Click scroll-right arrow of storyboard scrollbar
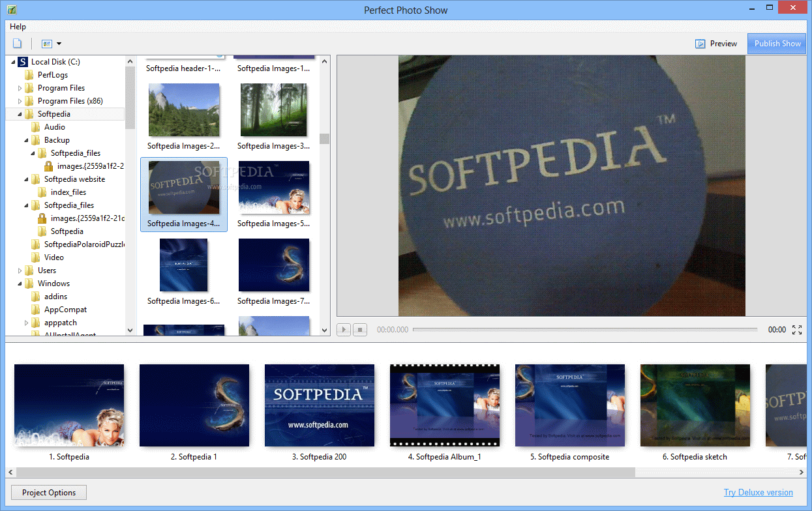Screen dimensions: 812x511 click(x=802, y=472)
